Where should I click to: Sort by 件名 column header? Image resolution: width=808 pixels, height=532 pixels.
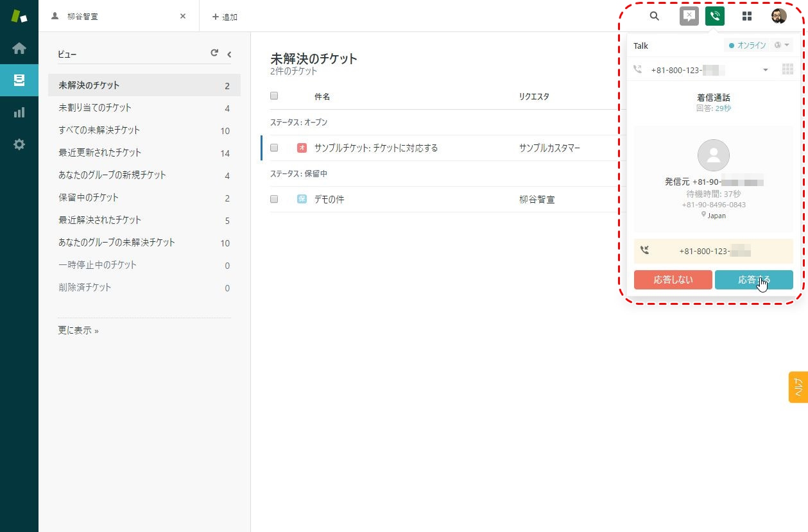pos(322,96)
